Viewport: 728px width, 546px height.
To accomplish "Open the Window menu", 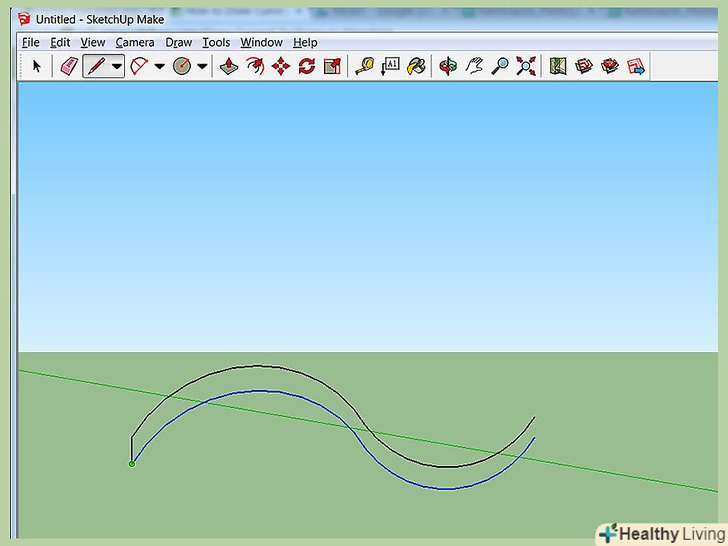I will point(261,42).
